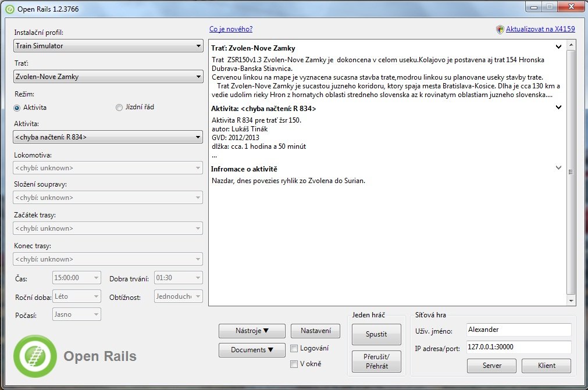This screenshot has width=588, height=390.
Task: Click the 'dlžka: cca. 1 hodina' line
Action: [259, 146]
